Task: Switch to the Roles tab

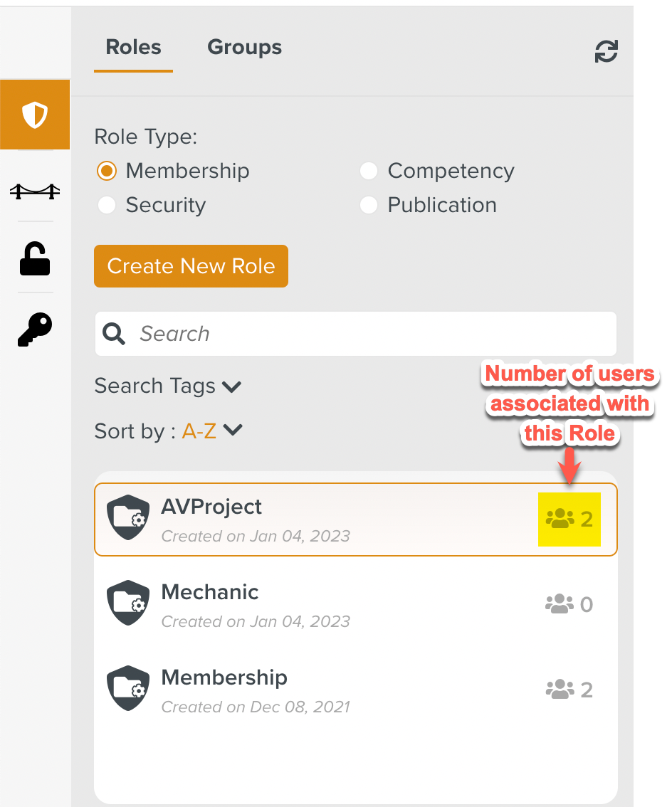Action: click(133, 48)
